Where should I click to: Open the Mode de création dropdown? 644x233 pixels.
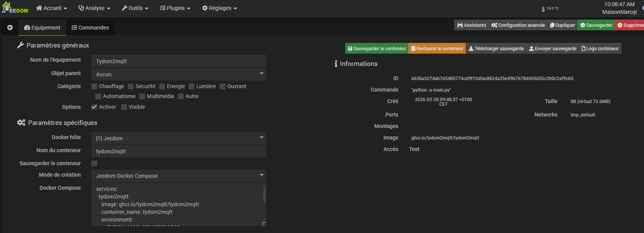pos(178,176)
